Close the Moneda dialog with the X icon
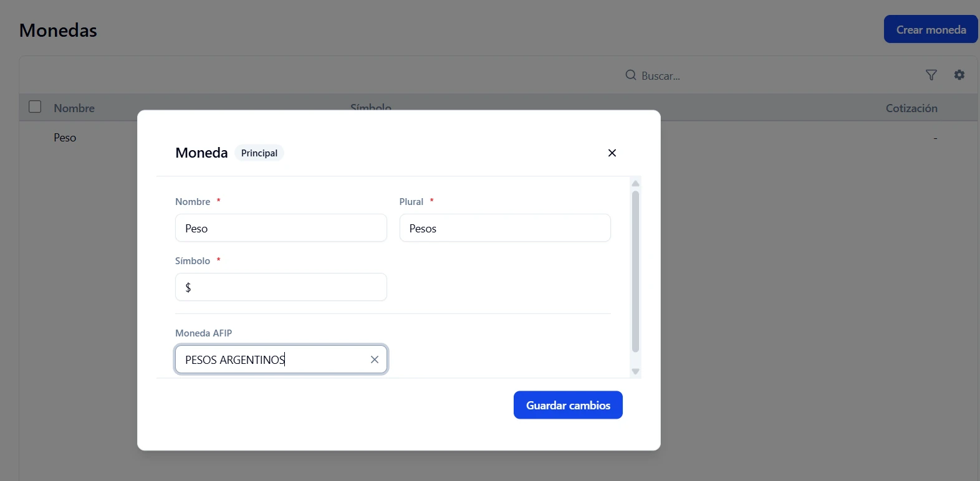This screenshot has height=481, width=980. coord(612,153)
